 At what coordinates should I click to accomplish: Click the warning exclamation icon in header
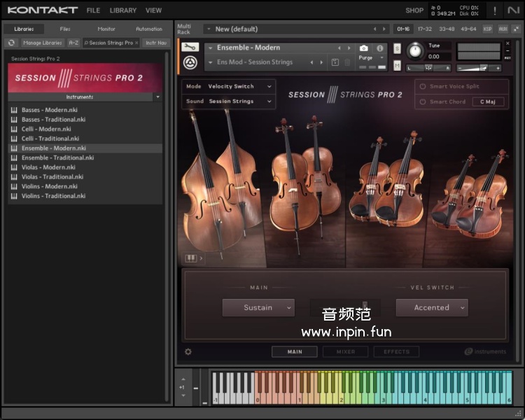point(496,10)
